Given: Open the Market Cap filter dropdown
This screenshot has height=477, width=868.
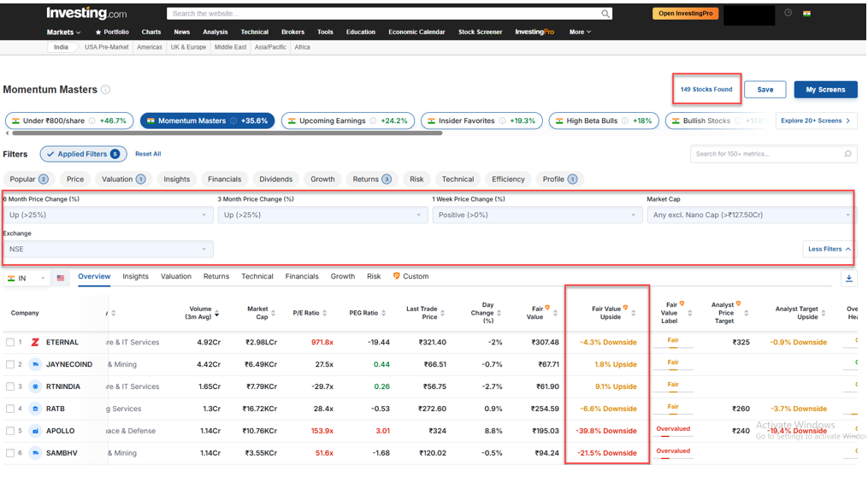Looking at the screenshot, I should [751, 215].
